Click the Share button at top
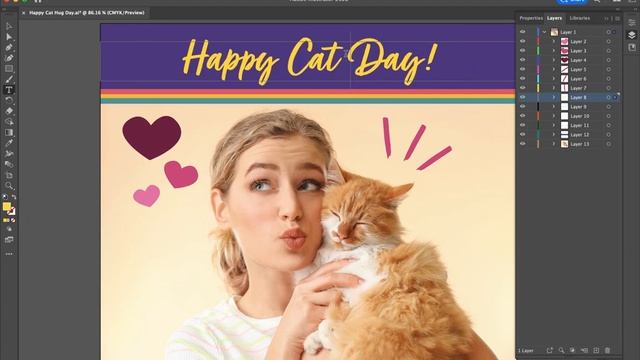The height and width of the screenshot is (360, 640). (572, 1)
